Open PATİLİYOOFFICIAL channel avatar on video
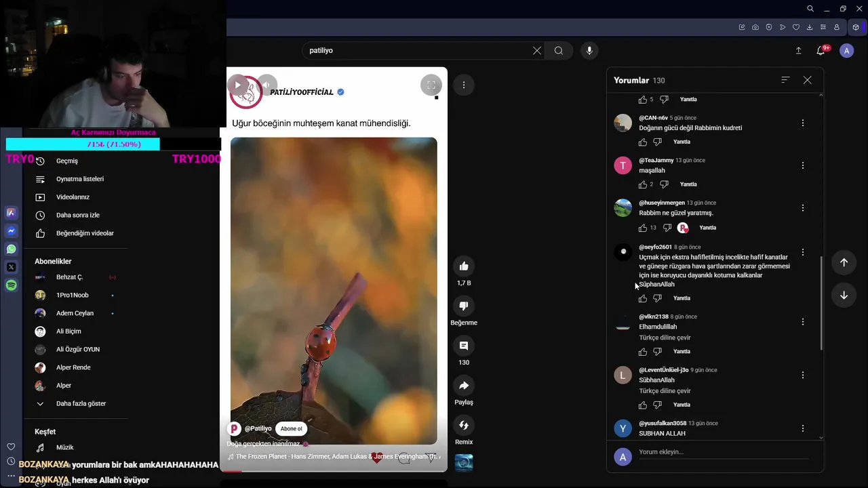The height and width of the screenshot is (488, 868). tap(246, 92)
